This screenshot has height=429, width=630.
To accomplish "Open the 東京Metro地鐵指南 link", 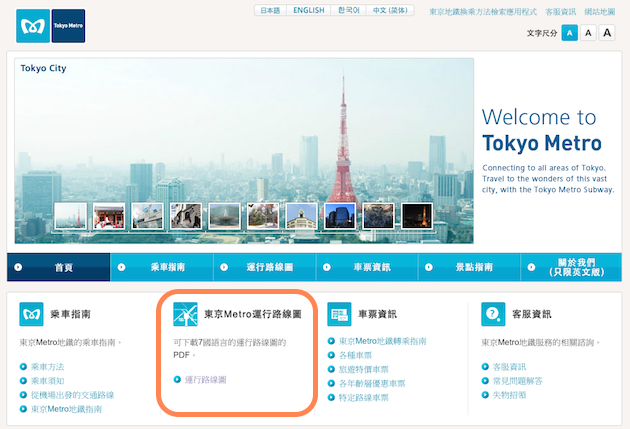I will [66, 409].
